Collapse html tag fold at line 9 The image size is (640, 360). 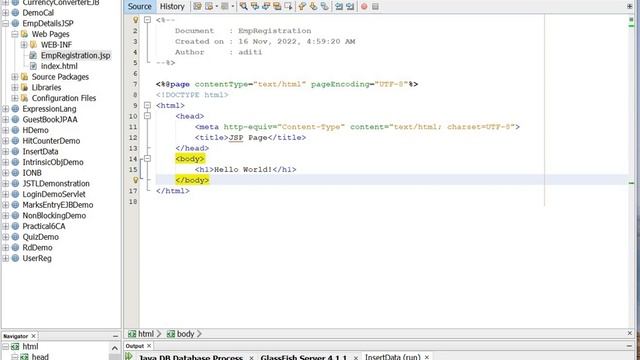(147, 105)
